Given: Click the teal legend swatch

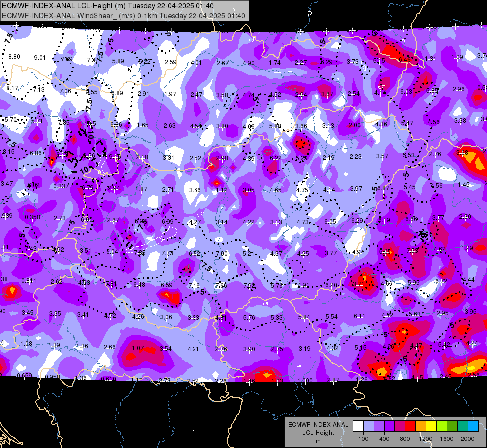Looking at the screenshot, I should (x=463, y=426).
